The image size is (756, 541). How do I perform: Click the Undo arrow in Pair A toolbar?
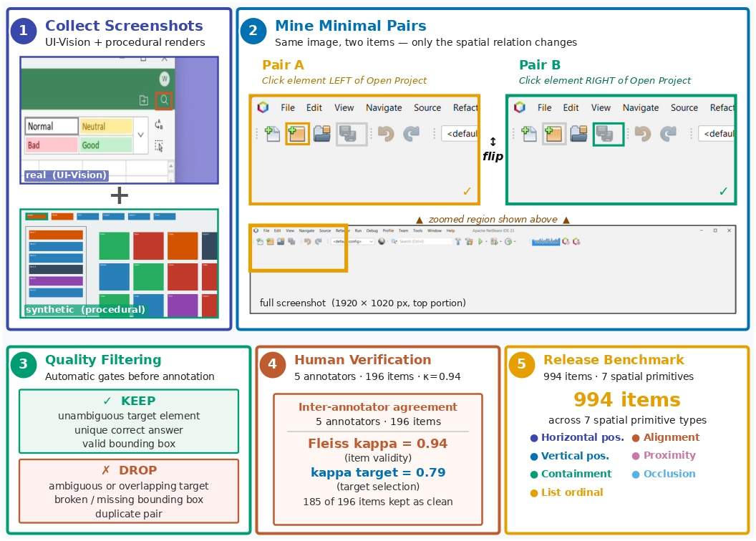pos(386,133)
